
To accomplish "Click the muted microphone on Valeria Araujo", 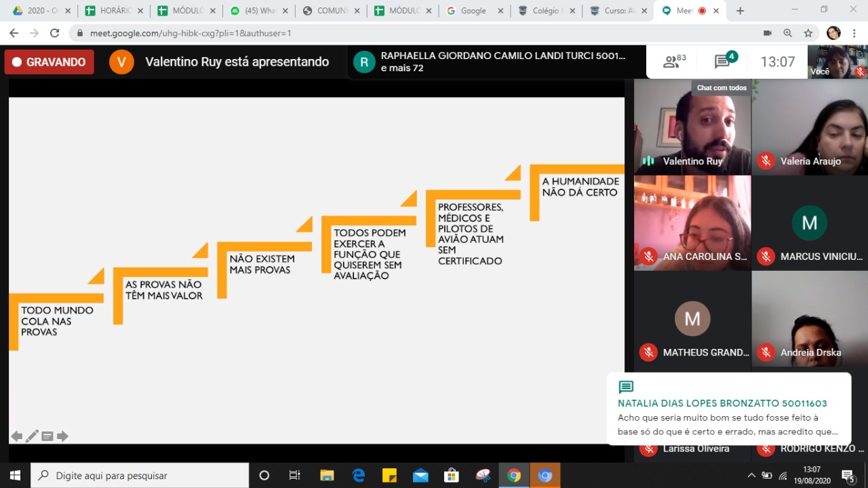I will pos(766,161).
